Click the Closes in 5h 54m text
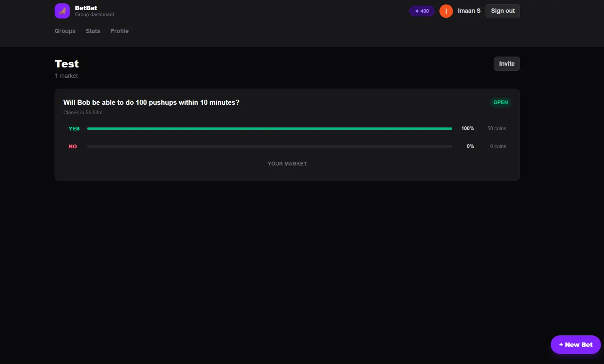This screenshot has width=604, height=364. point(83,113)
